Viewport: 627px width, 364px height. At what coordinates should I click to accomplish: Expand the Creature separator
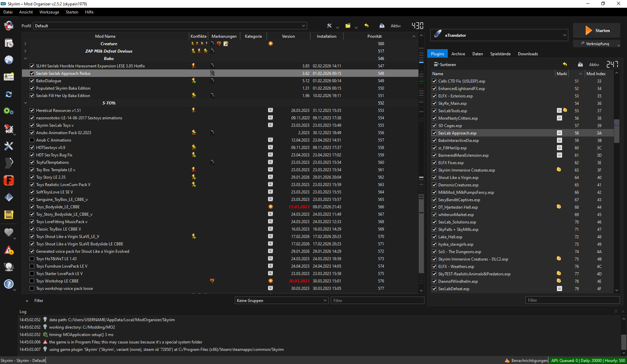25,44
